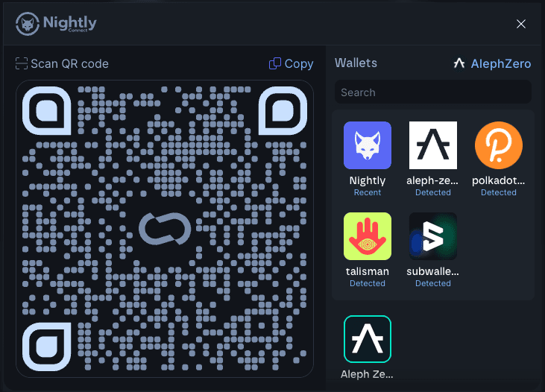Click the 'talisman' wallet name
This screenshot has height=392, width=545.
(368, 271)
